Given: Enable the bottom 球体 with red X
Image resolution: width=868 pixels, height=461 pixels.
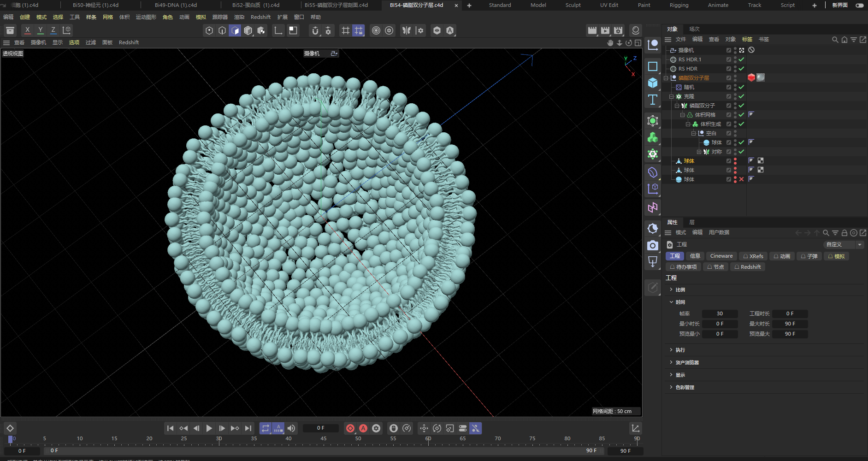Looking at the screenshot, I should click(x=741, y=179).
